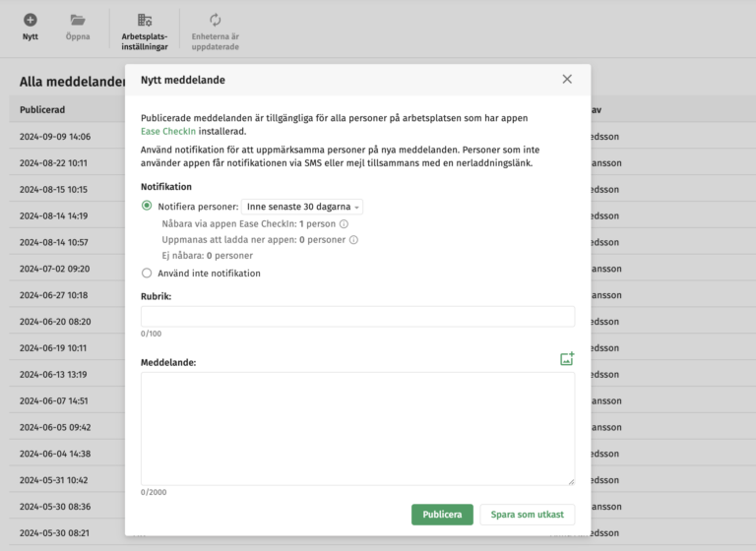Screen dimensions: 756x551
Task: Click info icon beside Uppmanas att ladda ner
Action: coord(353,239)
